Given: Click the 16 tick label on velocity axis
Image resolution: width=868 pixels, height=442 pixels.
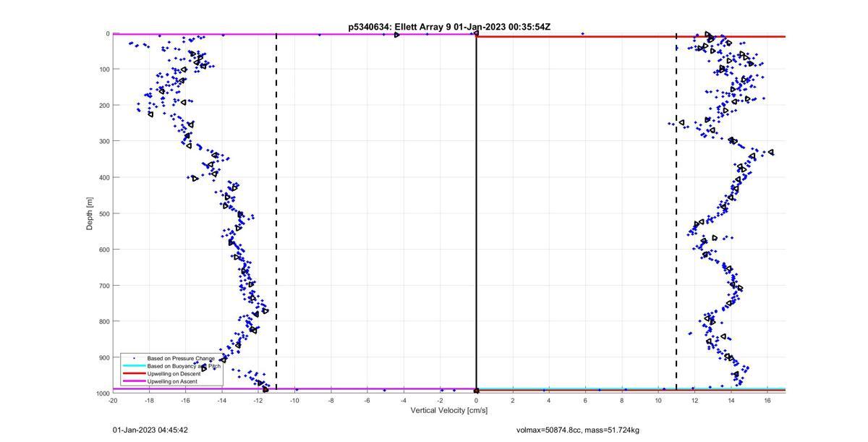Looking at the screenshot, I should (x=767, y=399).
